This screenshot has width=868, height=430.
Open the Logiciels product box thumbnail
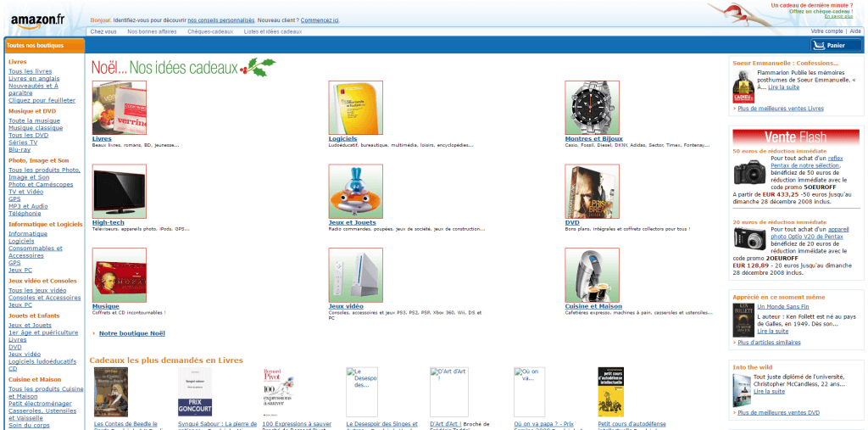pos(355,108)
